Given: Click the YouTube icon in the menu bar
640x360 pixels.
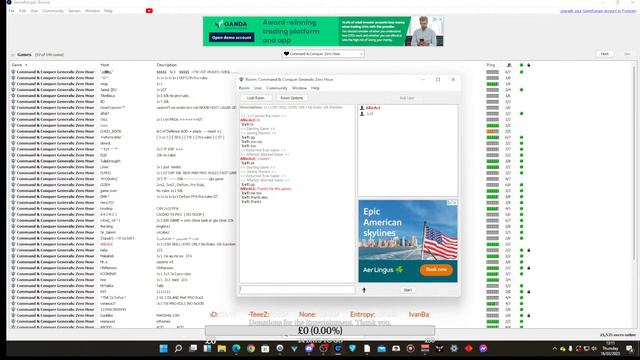Looking at the screenshot, I should [x=149, y=11].
